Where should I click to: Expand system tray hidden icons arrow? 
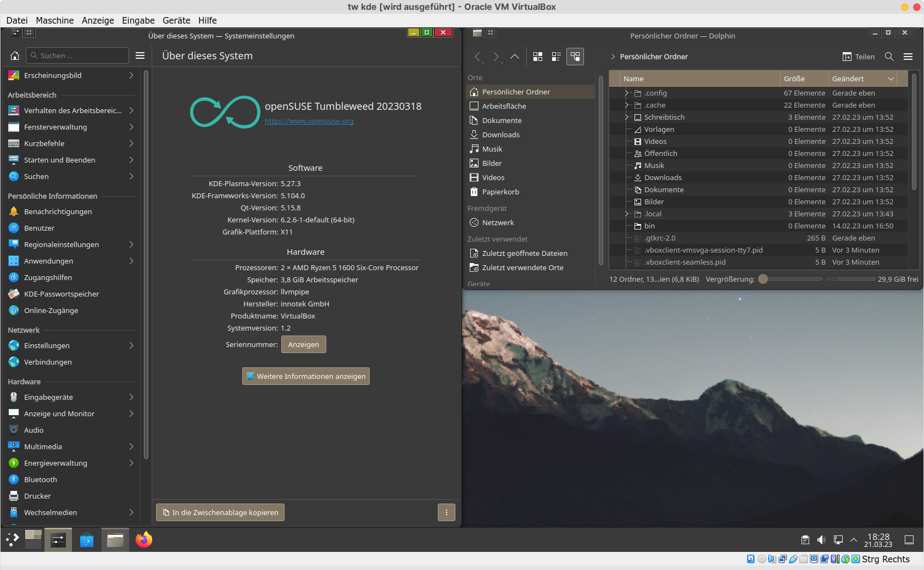[x=854, y=540]
